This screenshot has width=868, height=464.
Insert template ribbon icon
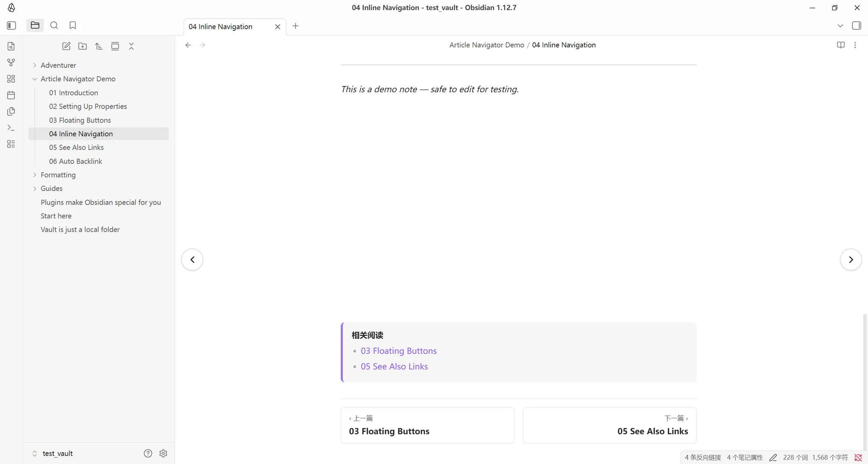[x=11, y=112]
